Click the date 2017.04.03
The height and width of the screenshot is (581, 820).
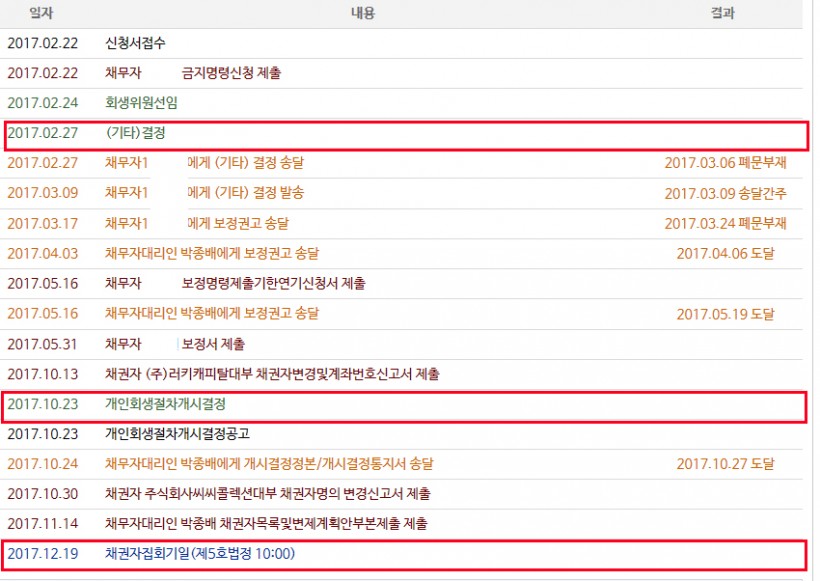pyautogui.click(x=43, y=254)
